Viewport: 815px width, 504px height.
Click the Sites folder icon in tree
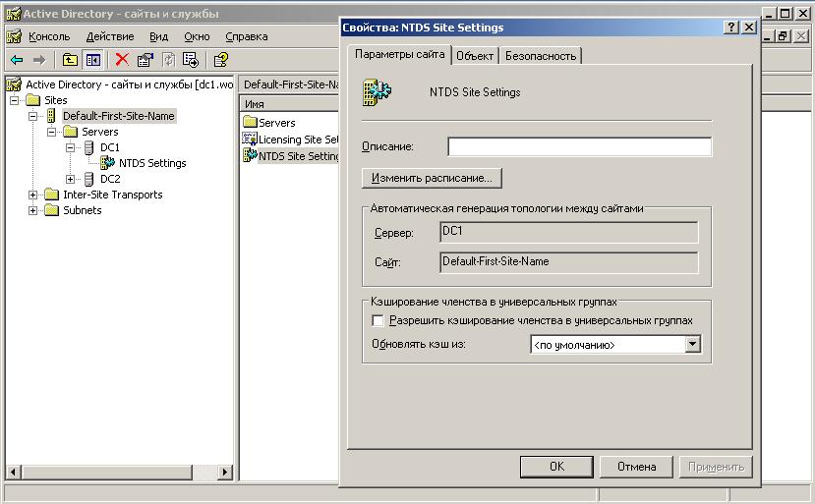(x=33, y=100)
